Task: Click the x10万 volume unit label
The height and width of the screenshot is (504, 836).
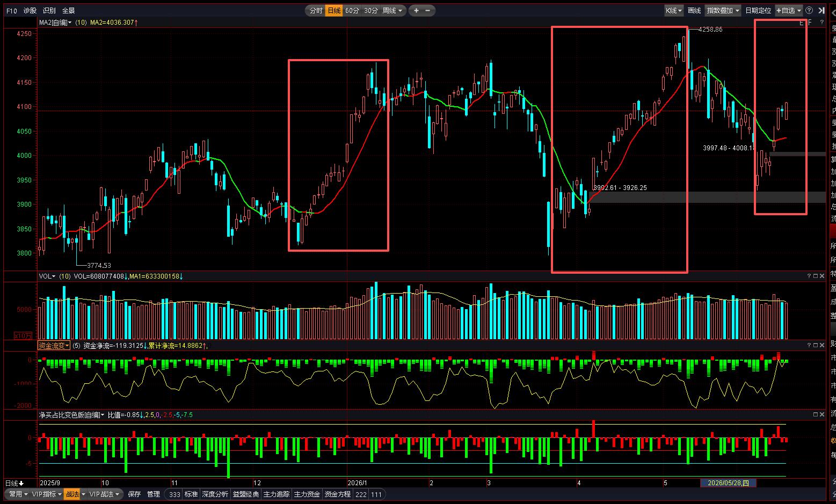Action: 23,335
